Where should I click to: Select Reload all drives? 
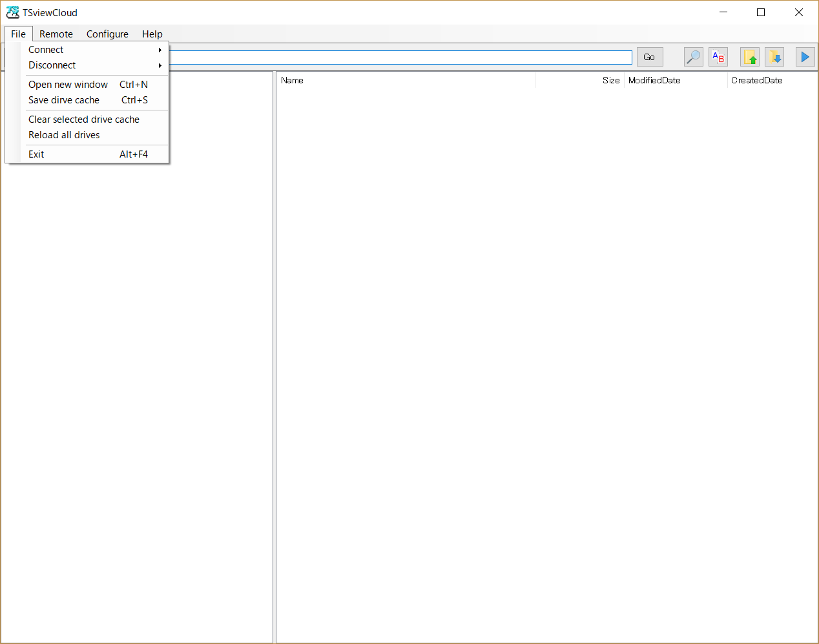(65, 135)
